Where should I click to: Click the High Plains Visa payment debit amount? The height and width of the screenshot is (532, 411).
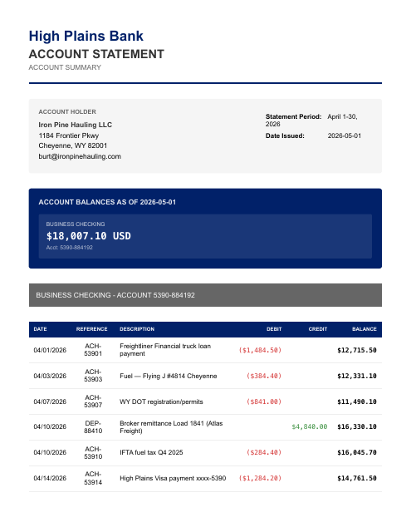coord(260,479)
